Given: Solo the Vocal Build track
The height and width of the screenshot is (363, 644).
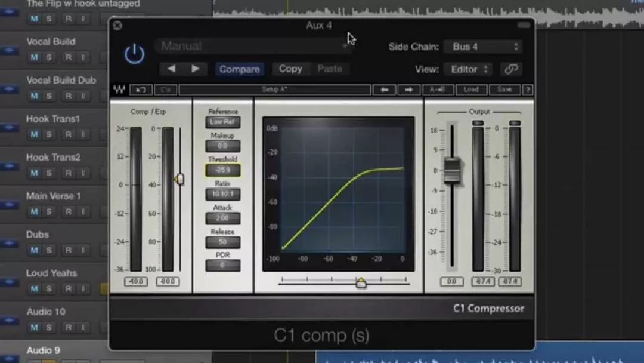Looking at the screenshot, I should click(x=49, y=57).
